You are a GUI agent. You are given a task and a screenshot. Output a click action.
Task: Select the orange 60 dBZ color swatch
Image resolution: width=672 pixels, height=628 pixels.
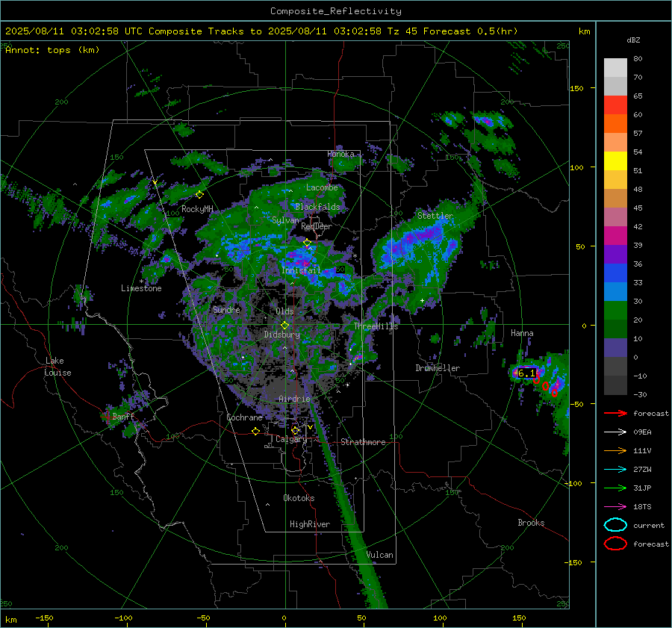(x=615, y=123)
